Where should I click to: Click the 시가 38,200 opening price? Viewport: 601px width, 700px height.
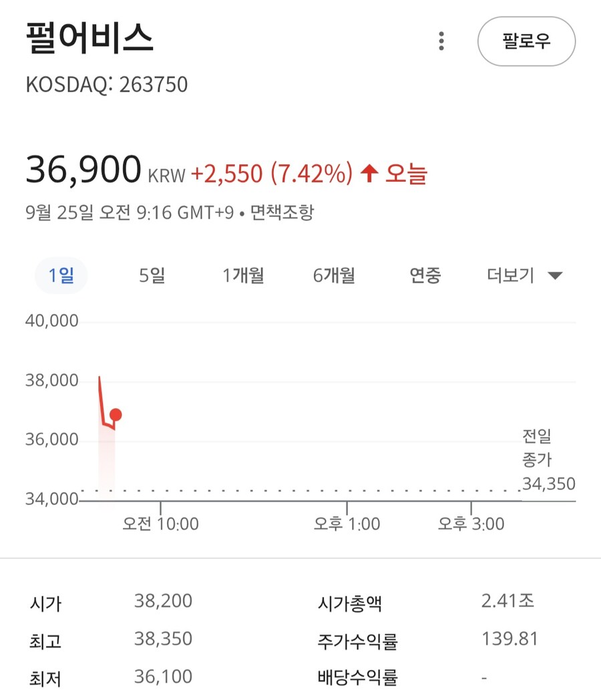pyautogui.click(x=163, y=601)
